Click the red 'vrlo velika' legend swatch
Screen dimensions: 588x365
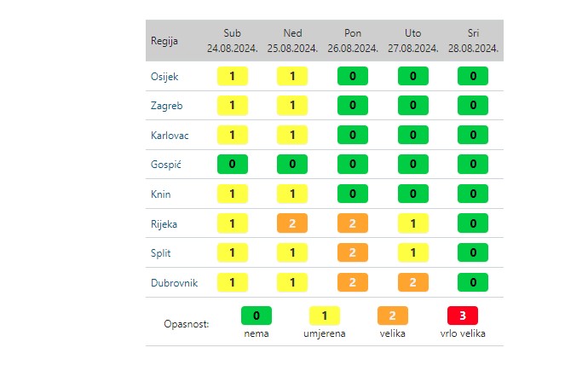coord(462,316)
